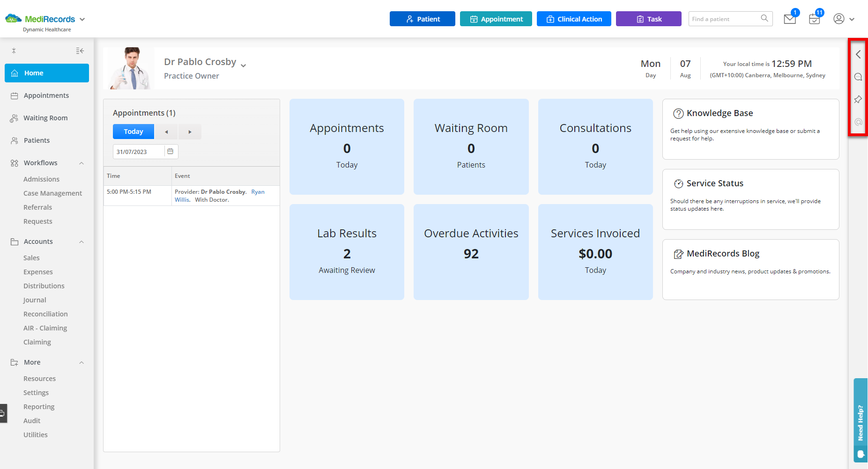Open Reporting under More
Screen dimensions: 868x469
point(39,407)
